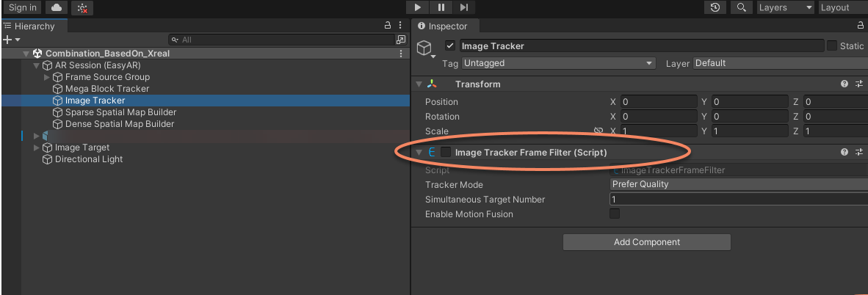Open the global search magnifier
Image resolution: width=868 pixels, height=295 pixels.
(742, 7)
